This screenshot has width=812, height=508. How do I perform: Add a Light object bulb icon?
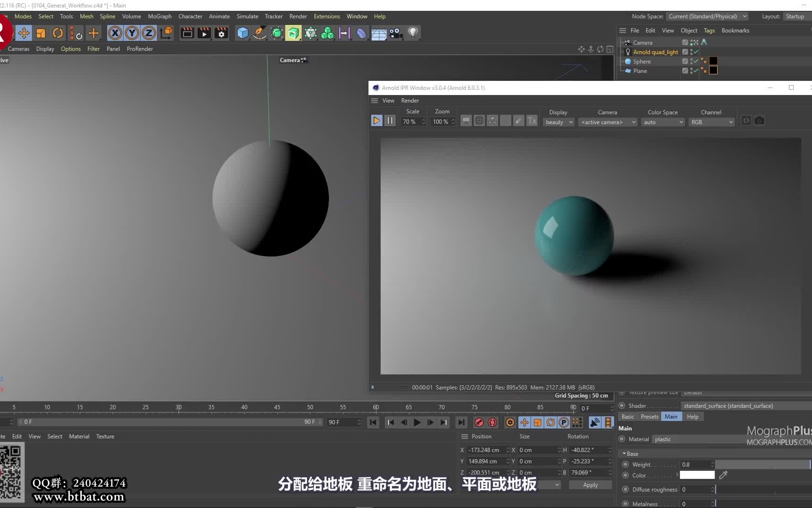click(413, 33)
